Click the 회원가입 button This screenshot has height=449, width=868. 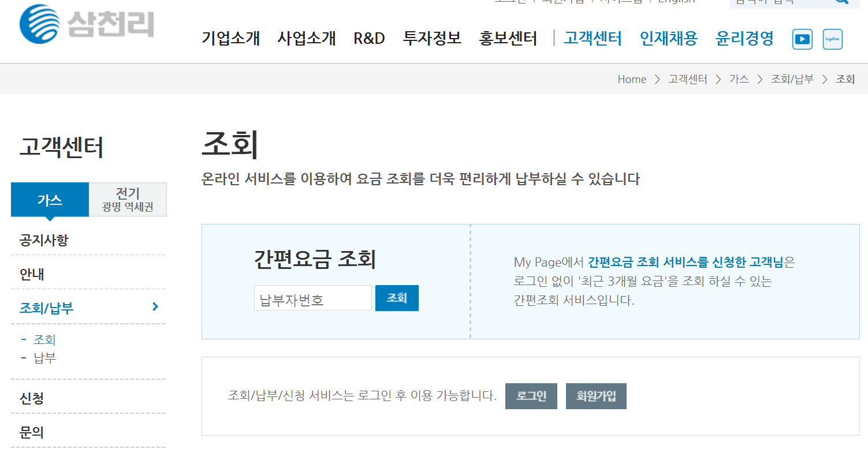[x=595, y=396]
